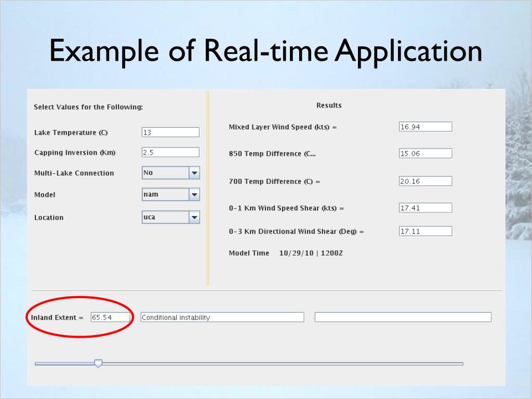Click the Inland Extent value field
The height and width of the screenshot is (399, 532).
click(x=110, y=317)
